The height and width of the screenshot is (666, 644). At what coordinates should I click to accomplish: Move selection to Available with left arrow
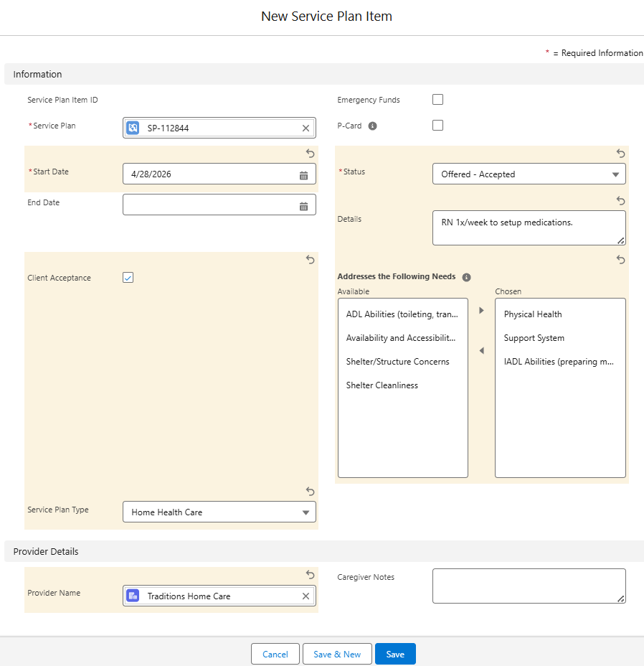coord(481,351)
